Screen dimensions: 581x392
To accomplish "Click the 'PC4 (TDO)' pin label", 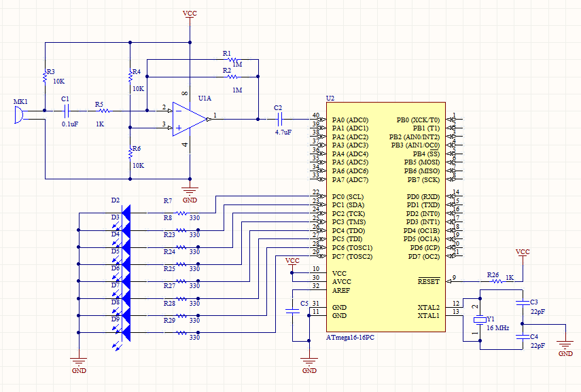I will 349,230.
